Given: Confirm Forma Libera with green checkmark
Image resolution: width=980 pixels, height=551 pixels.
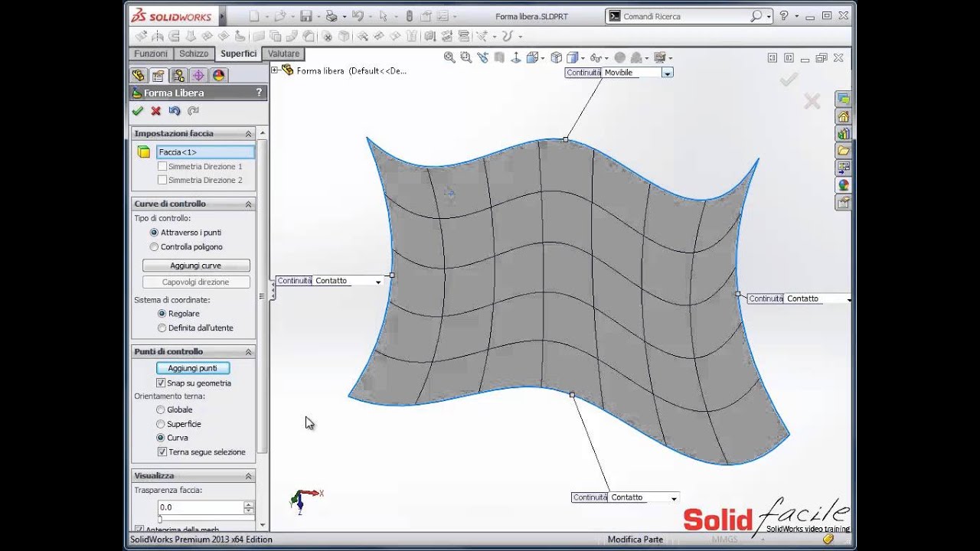Looking at the screenshot, I should click(138, 111).
